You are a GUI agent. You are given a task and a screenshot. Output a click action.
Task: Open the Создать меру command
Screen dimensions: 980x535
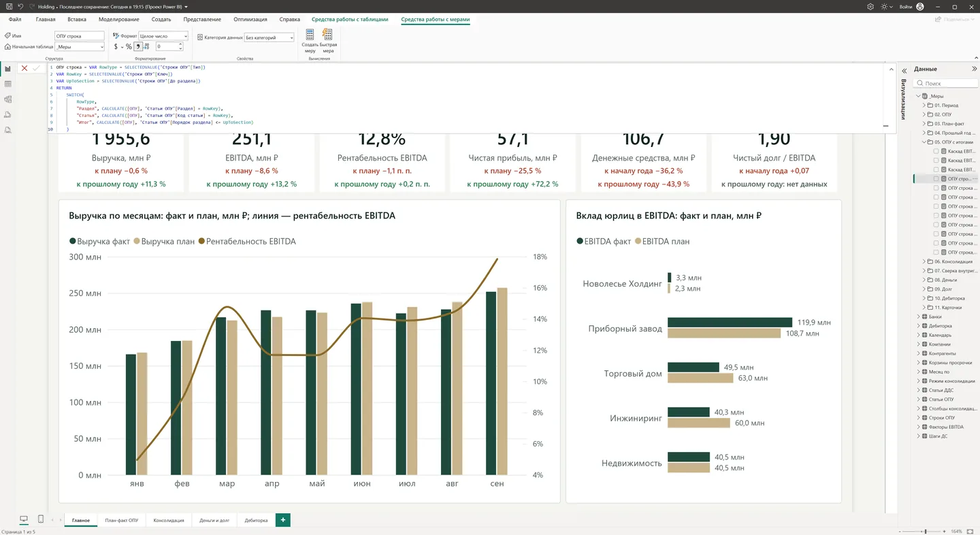pyautogui.click(x=310, y=41)
